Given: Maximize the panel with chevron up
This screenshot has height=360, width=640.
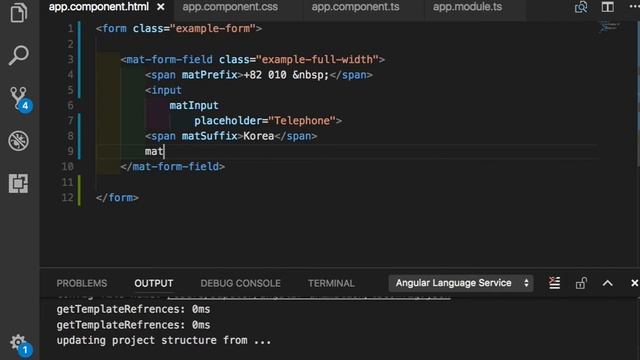Looking at the screenshot, I should coord(607,283).
